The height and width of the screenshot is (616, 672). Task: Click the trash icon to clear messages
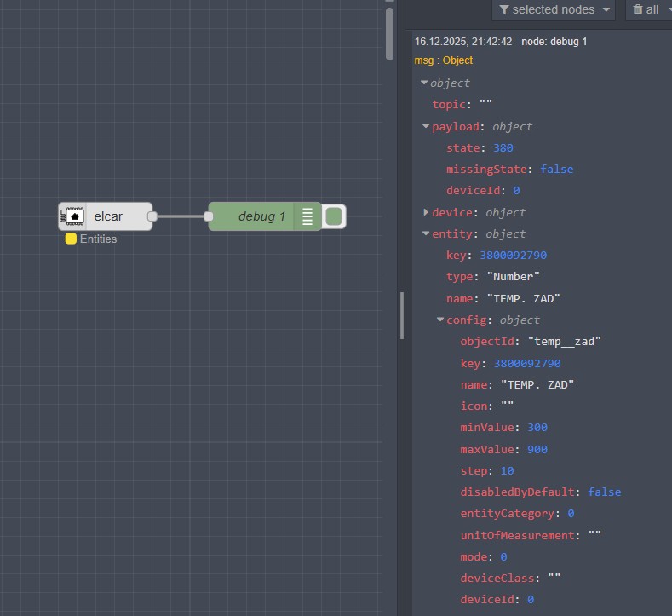[638, 9]
